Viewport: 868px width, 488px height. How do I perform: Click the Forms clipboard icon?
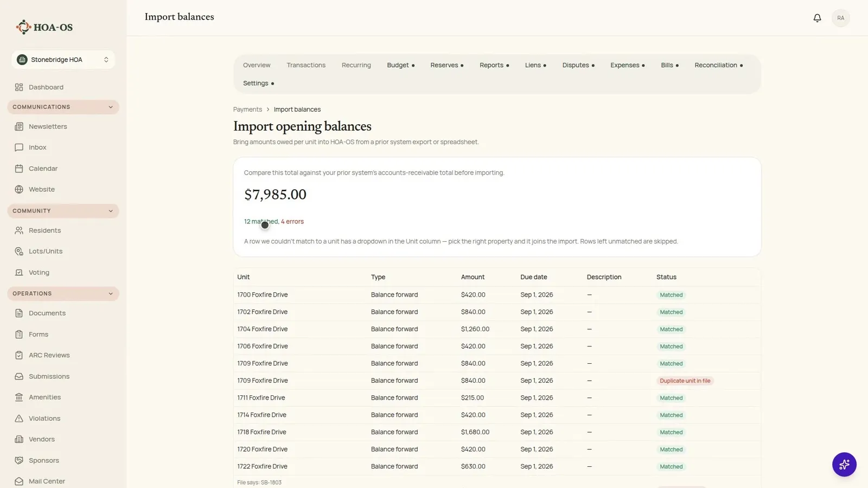tap(19, 335)
